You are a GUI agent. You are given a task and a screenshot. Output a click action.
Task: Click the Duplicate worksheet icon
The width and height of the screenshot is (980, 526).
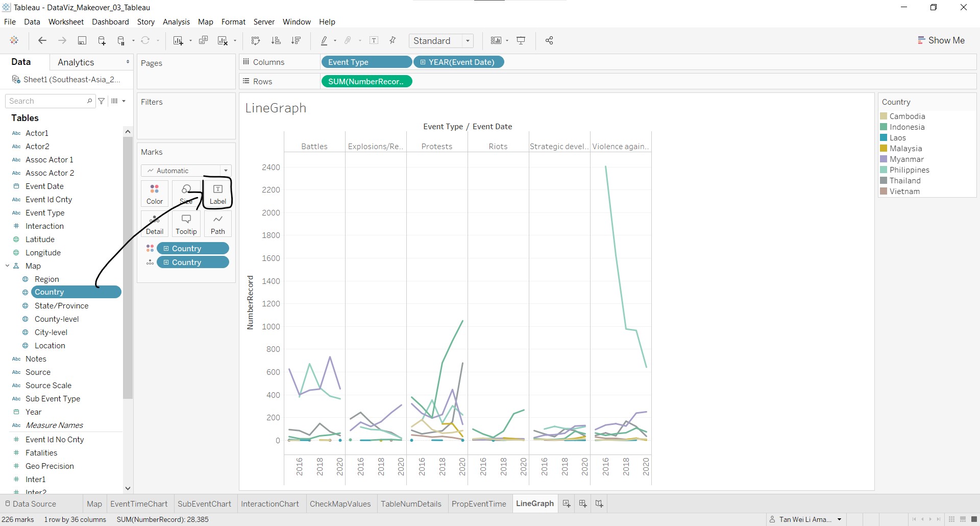click(203, 41)
